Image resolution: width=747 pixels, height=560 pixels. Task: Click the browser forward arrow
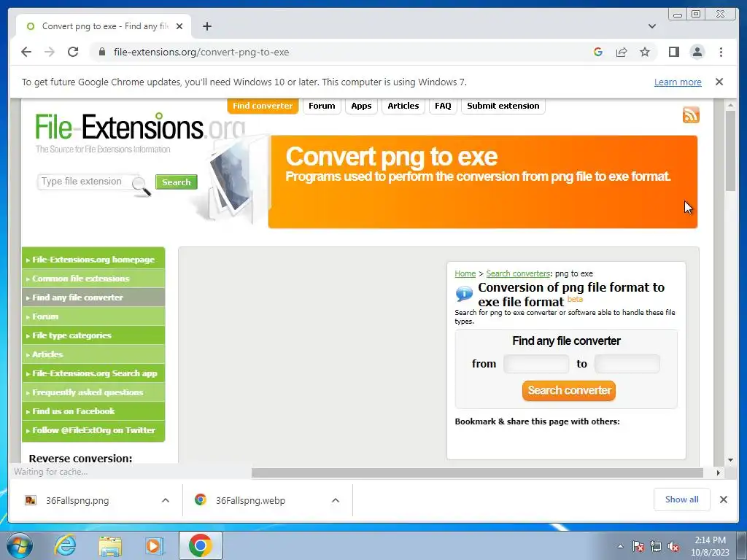click(50, 52)
